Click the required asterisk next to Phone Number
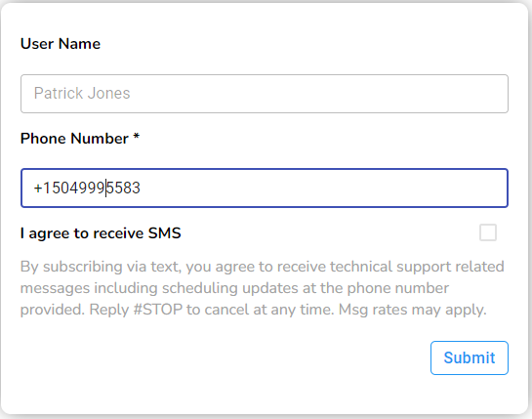Image resolution: width=532 pixels, height=419 pixels. [136, 137]
